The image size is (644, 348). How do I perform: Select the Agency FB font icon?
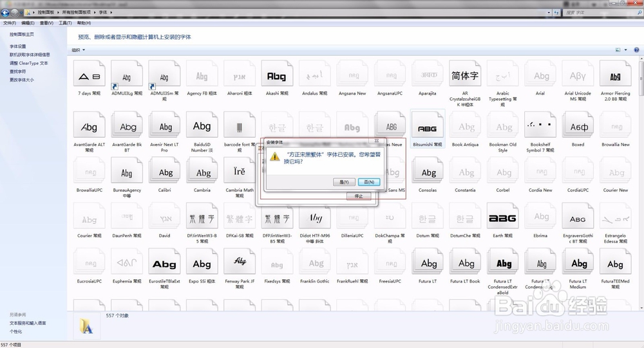(202, 75)
